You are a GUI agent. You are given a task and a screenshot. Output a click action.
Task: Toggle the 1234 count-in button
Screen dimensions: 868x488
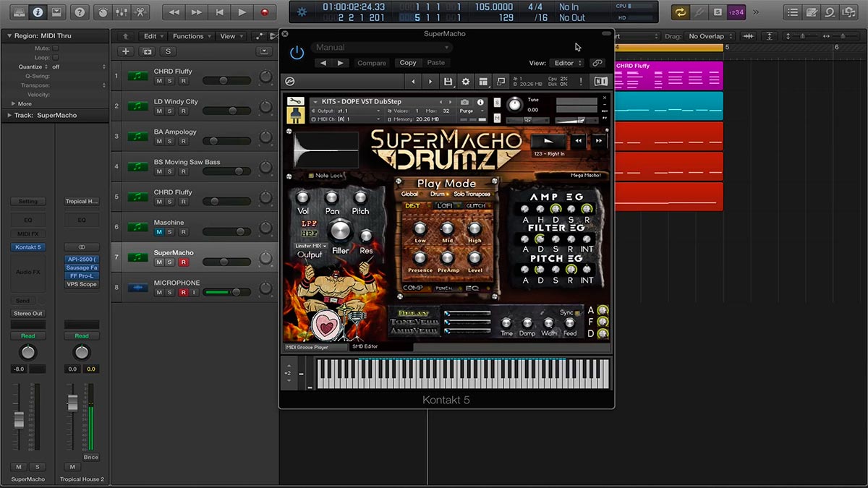coord(735,12)
